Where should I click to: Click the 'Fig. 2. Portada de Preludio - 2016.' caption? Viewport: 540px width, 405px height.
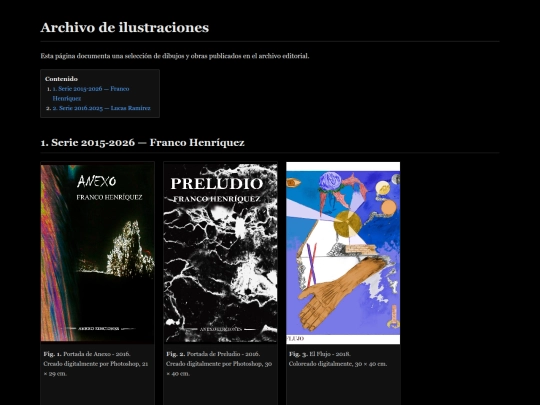[x=213, y=354]
